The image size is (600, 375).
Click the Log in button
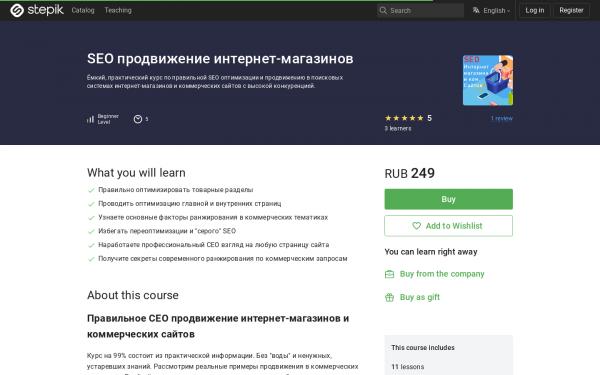(x=535, y=10)
